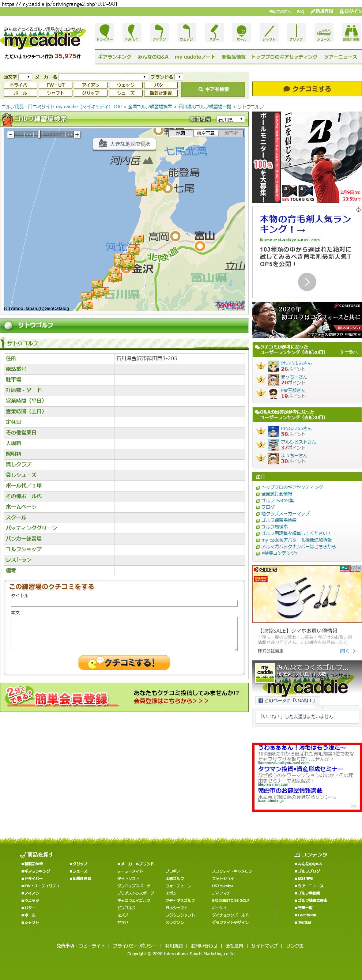Image resolution: width=362 pixels, height=980 pixels.
Task: Open the 頭文字 initial letter dropdown
Action: (25, 77)
